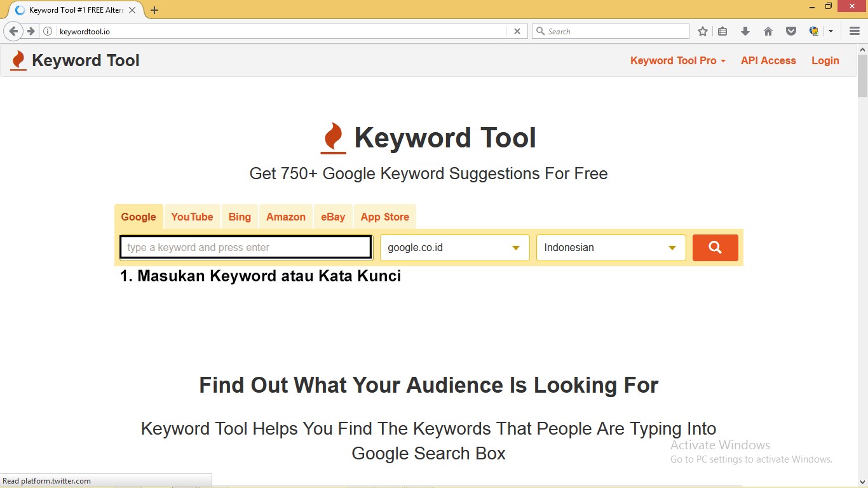868x488 pixels.
Task: Select the Keyword Tool #1 FREE browser tab
Action: click(75, 10)
